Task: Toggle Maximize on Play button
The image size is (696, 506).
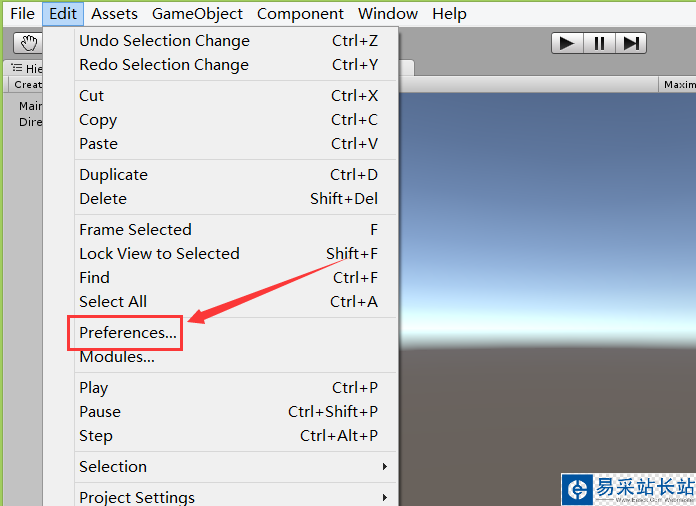Action: pyautogui.click(x=678, y=85)
